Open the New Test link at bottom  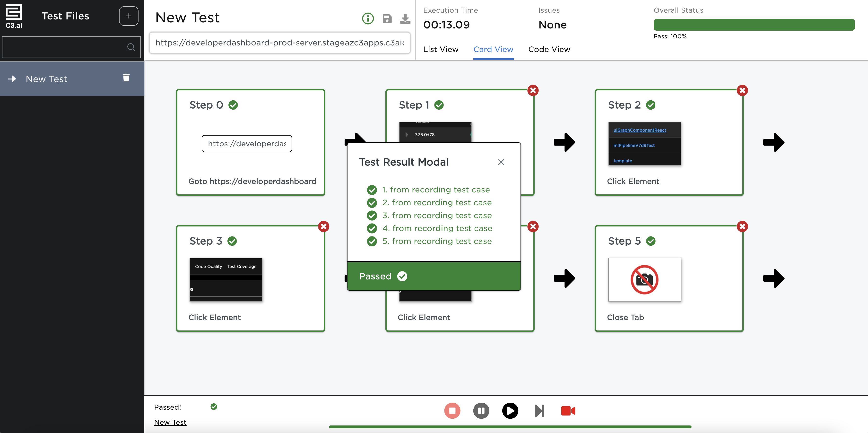coord(170,422)
